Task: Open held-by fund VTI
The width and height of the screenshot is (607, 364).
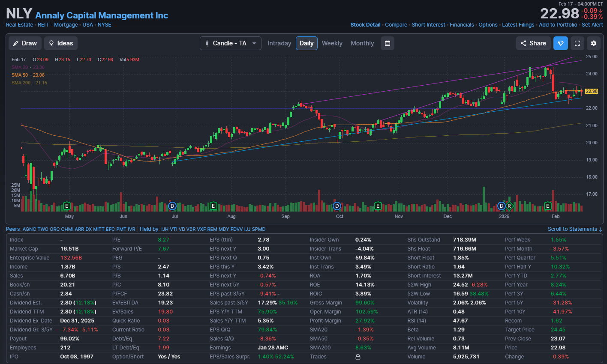Action: [174, 229]
